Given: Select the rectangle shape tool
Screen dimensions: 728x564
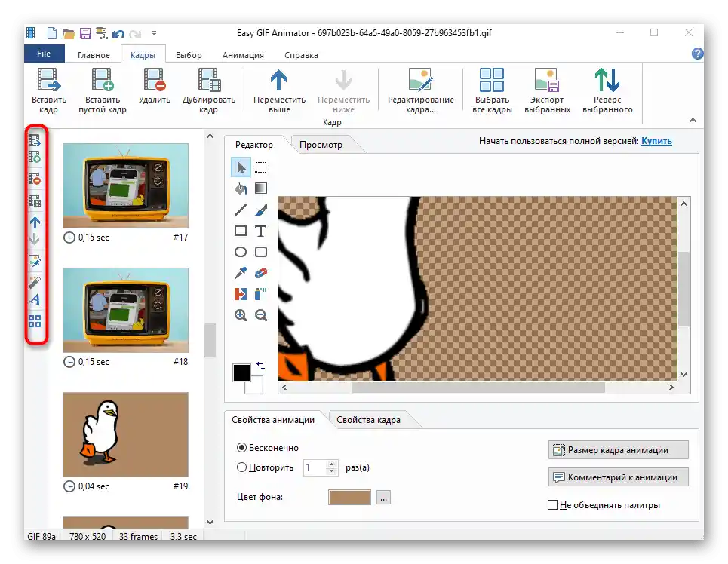Looking at the screenshot, I should point(241,231).
